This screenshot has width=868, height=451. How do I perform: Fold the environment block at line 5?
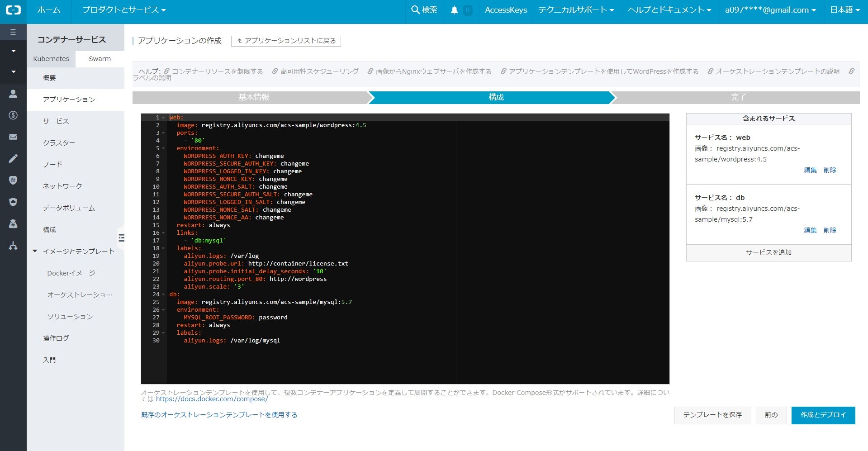(163, 148)
